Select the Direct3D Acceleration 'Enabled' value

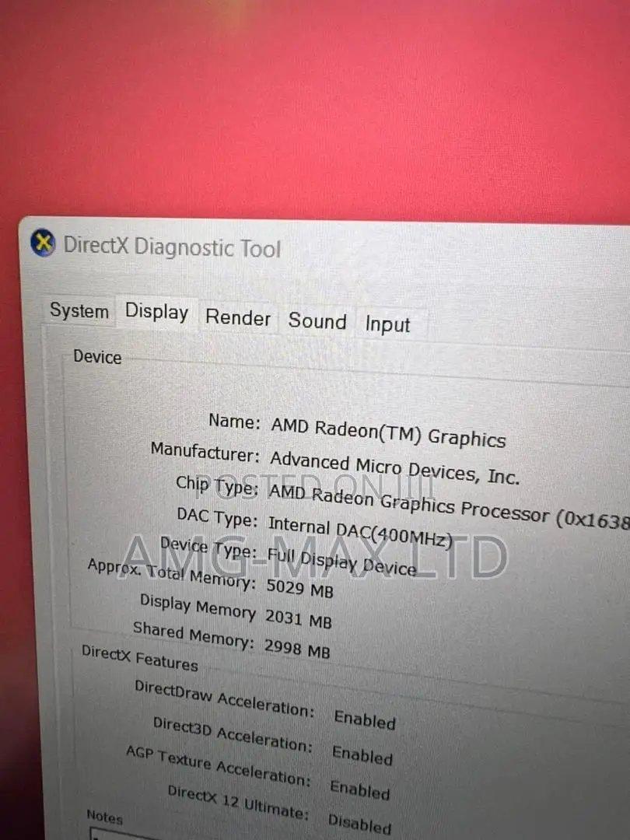pos(362,754)
